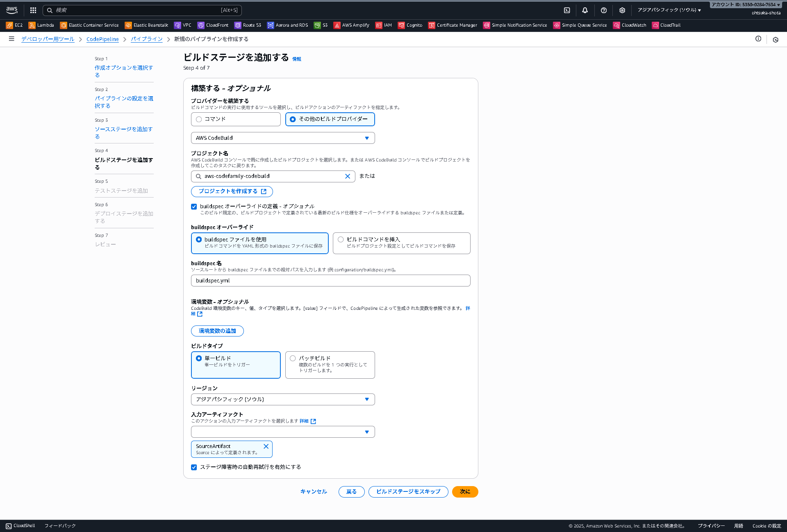787x532 pixels.
Task: Open the IAM service shortcut
Action: [383, 25]
